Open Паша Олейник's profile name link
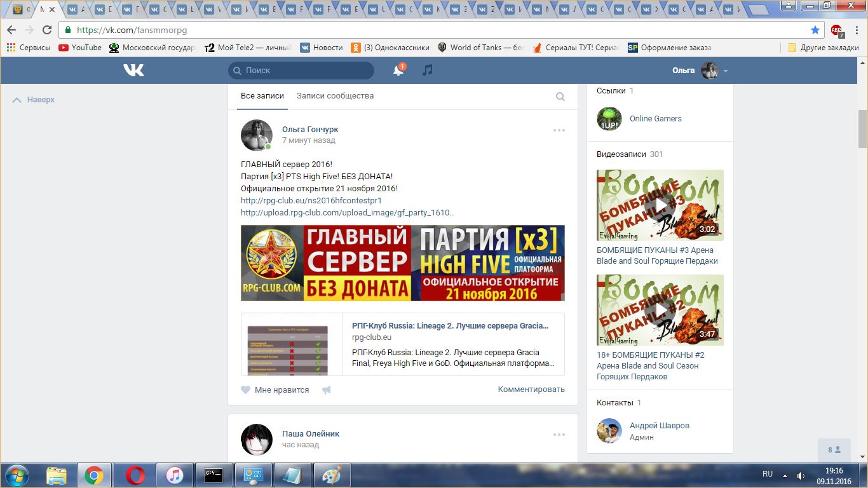The image size is (868, 488). 311,434
